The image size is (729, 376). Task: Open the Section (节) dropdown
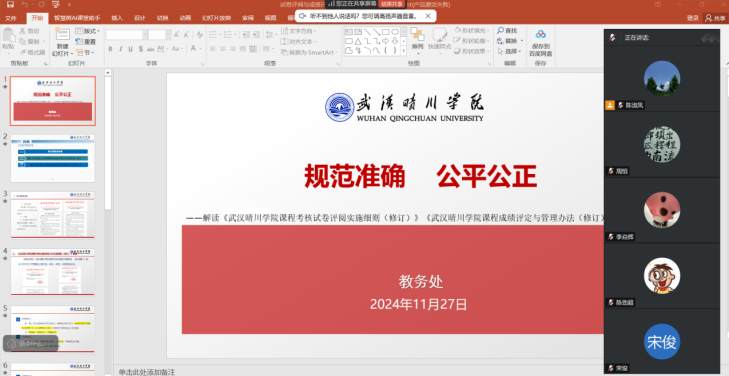coord(86,53)
